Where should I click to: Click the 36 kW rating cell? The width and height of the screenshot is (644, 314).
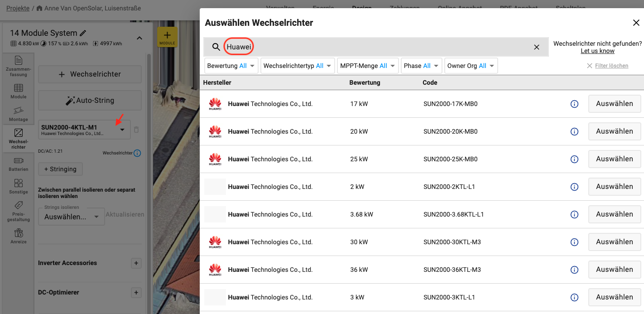[x=359, y=270]
